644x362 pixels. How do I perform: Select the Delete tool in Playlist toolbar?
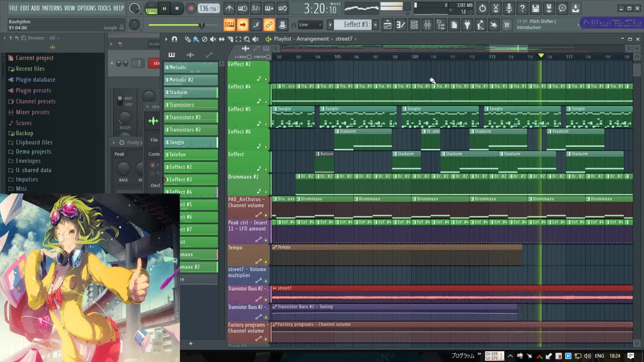[x=204, y=39]
